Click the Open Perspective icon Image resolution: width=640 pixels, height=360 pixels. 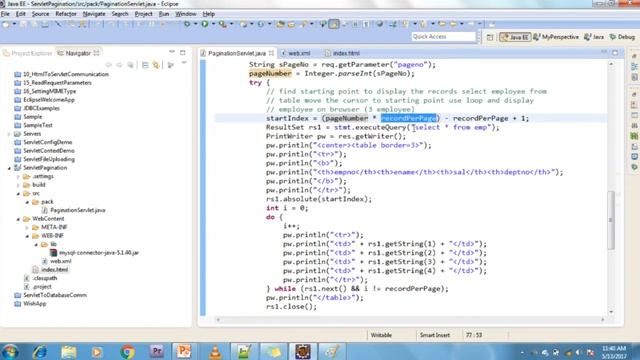click(490, 37)
